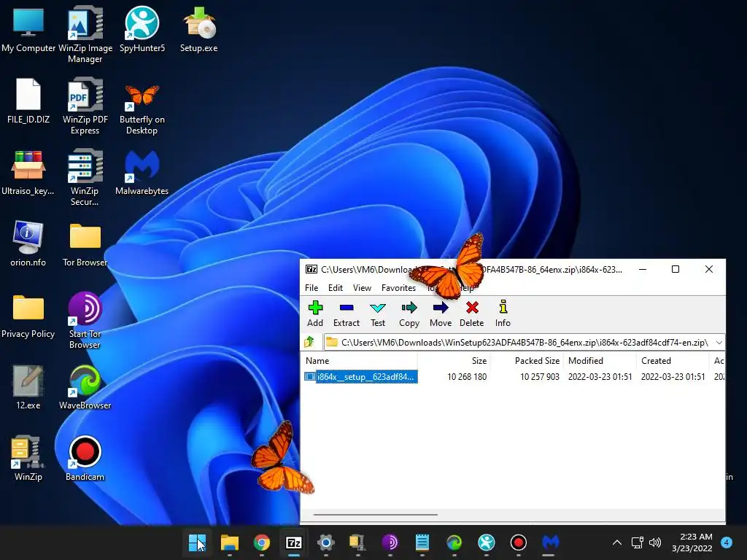Image resolution: width=747 pixels, height=560 pixels.
Task: Click the red Delete button
Action: (x=472, y=314)
